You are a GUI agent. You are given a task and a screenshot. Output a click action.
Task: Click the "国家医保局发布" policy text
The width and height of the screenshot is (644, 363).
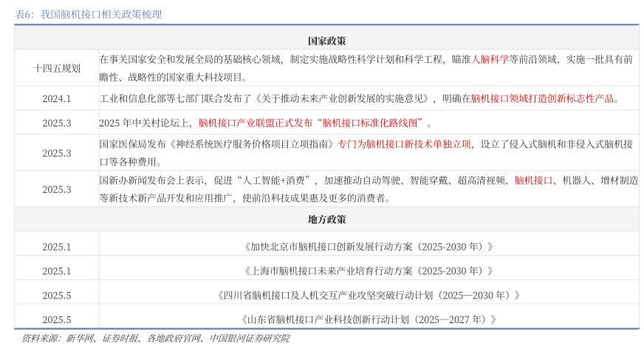coord(134,144)
